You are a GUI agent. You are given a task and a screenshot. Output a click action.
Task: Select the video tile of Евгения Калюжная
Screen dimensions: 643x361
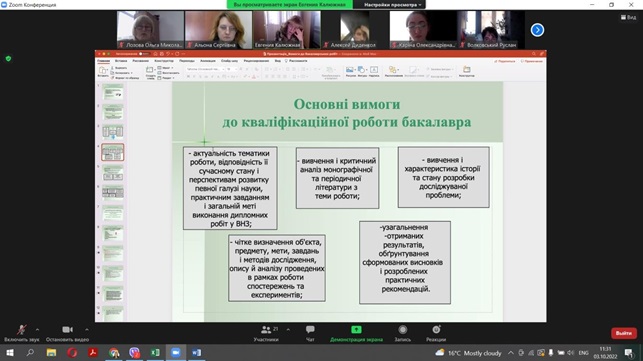coord(287,30)
